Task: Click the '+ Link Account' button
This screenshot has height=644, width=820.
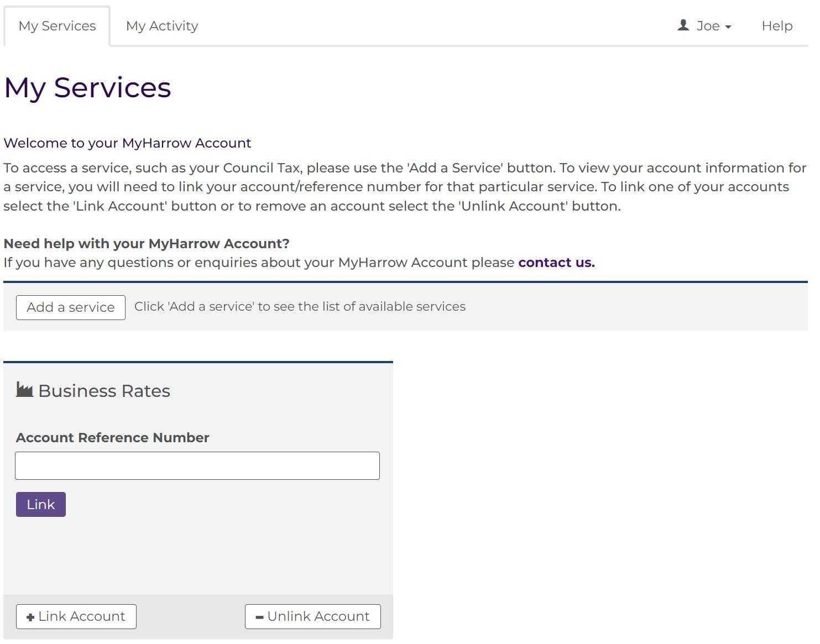Action: pyautogui.click(x=76, y=616)
